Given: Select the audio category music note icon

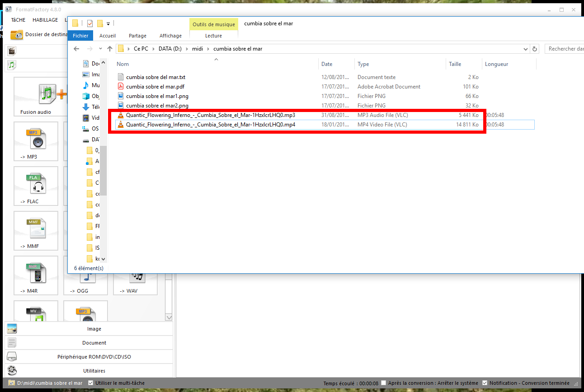Looking at the screenshot, I should click(x=12, y=65).
